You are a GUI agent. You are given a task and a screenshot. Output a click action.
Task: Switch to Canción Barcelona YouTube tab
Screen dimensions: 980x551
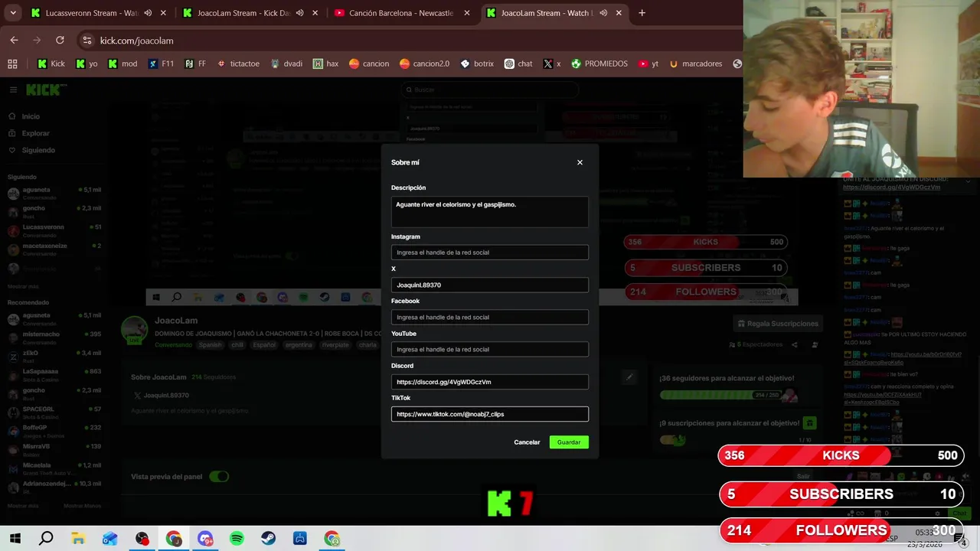(x=400, y=13)
